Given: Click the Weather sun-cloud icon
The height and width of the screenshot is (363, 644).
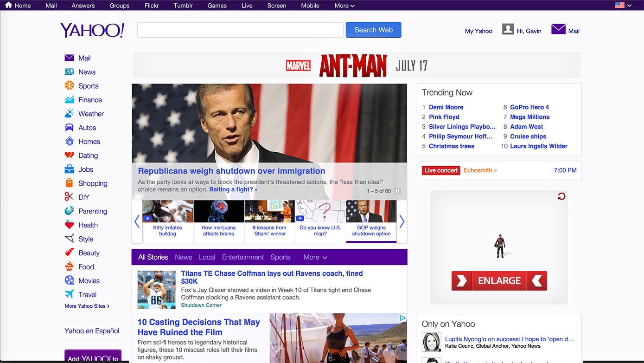Looking at the screenshot, I should [69, 113].
